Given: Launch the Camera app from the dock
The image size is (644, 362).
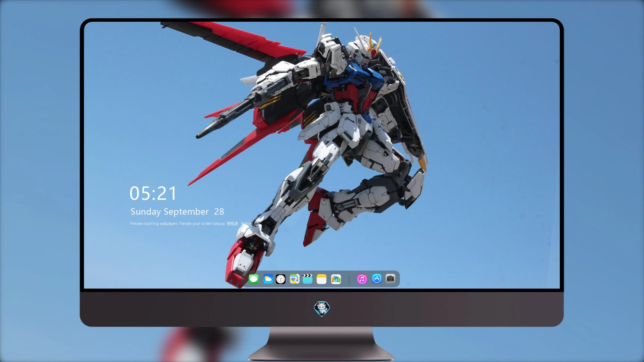Looking at the screenshot, I should [390, 279].
